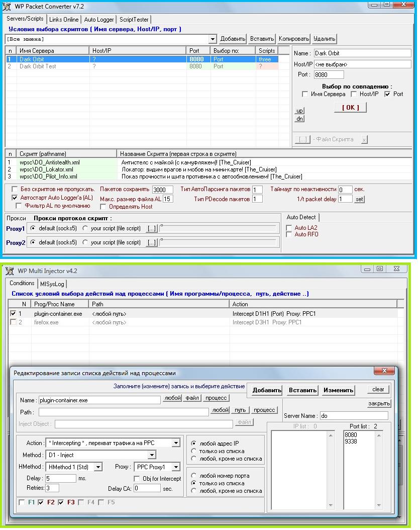
Task: Click the Пакетов сохранять field showing 3000
Action: (x=163, y=190)
